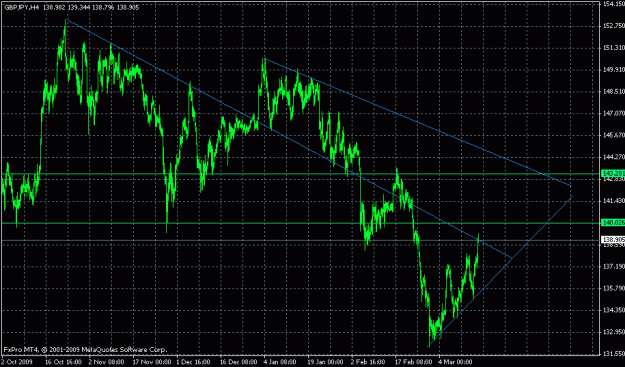Click the GBPJPY,H4 chart title text
Image resolution: width=625 pixels, height=367 pixels.
[x=22, y=7]
